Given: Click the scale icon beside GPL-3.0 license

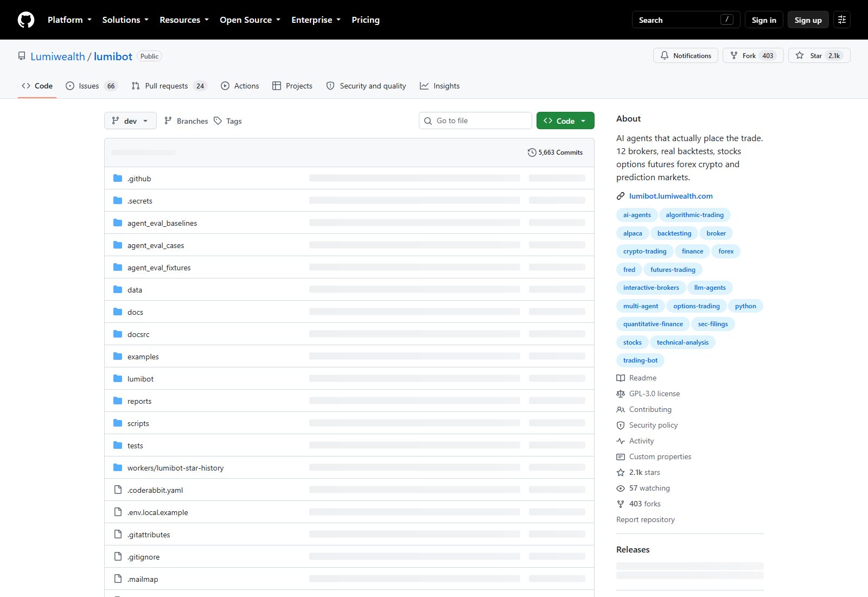Looking at the screenshot, I should click(x=621, y=393).
